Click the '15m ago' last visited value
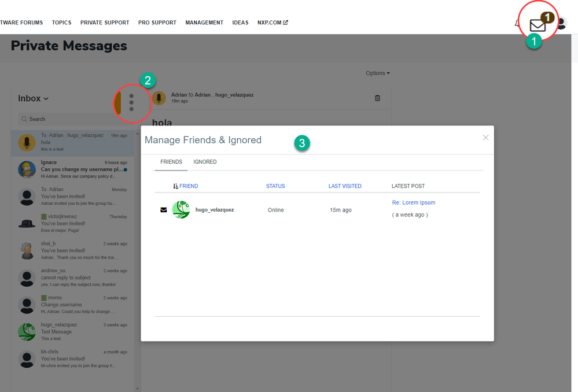 click(341, 210)
